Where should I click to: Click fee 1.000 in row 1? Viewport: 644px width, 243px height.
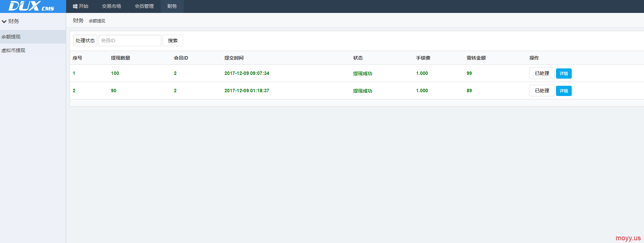(422, 73)
